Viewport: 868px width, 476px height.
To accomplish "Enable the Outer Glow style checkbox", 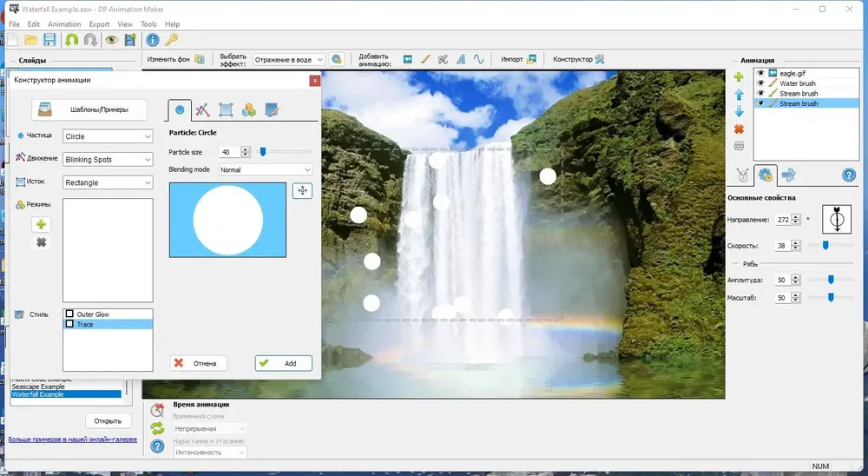I will click(69, 314).
